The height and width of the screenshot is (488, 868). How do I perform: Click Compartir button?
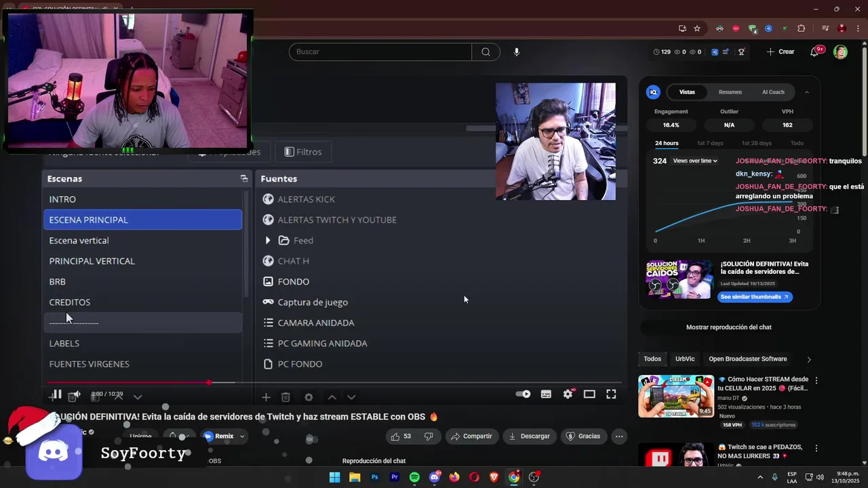[471, 436]
